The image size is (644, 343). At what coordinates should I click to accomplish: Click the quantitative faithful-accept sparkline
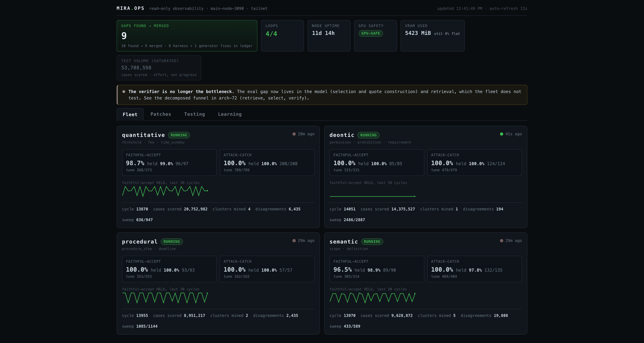[165, 191]
